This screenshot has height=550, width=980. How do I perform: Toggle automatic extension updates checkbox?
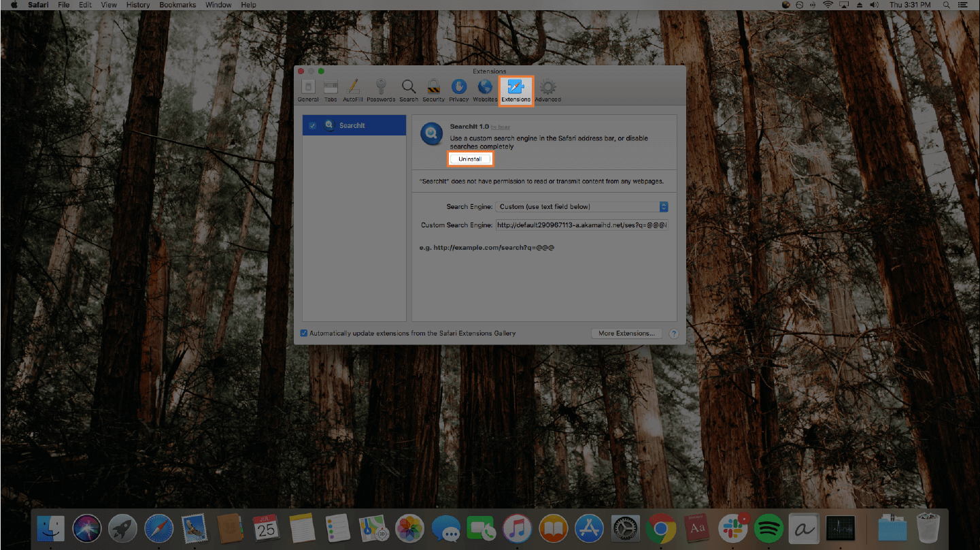tap(304, 333)
